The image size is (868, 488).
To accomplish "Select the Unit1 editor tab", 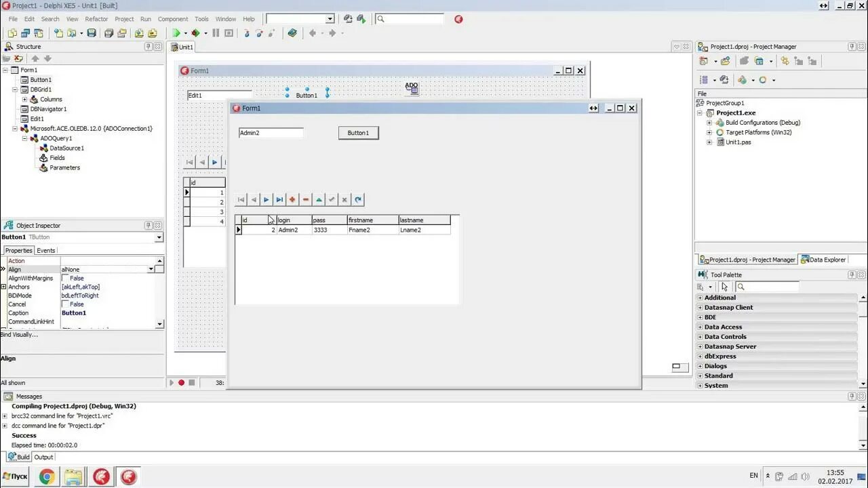I will (x=182, y=47).
